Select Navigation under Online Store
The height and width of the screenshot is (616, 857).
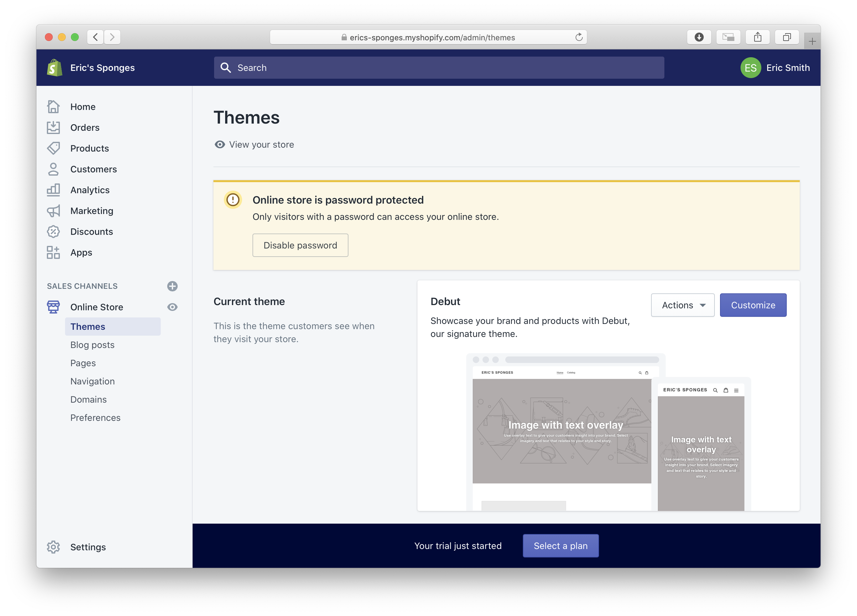pos(93,381)
